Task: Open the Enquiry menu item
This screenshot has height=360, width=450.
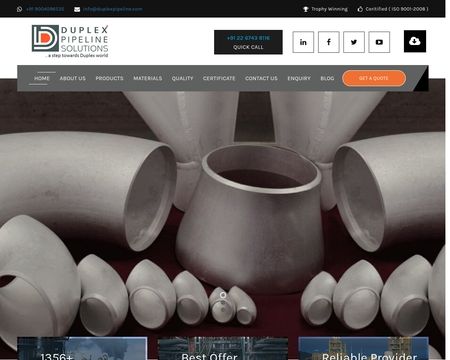Action: [299, 78]
